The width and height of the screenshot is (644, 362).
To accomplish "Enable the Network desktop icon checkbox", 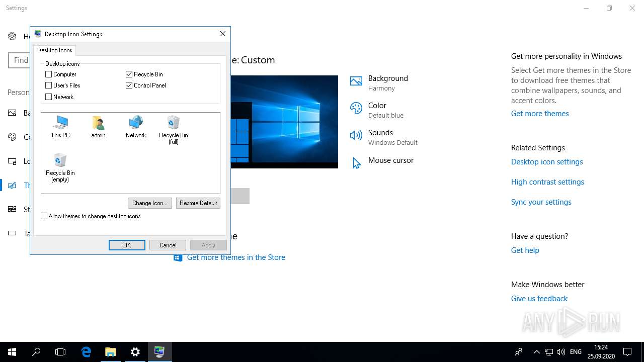I will coord(49,97).
